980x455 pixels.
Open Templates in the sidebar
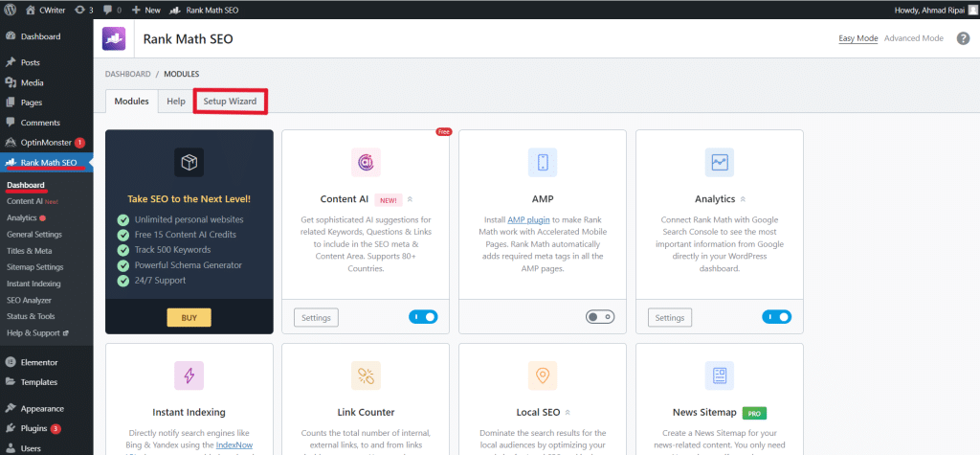(38, 382)
